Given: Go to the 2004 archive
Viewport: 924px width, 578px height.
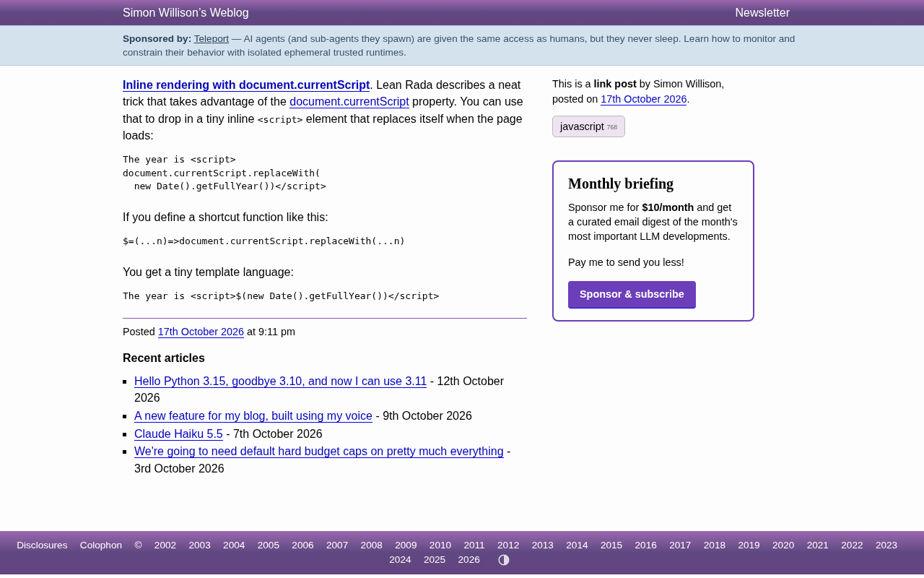Looking at the screenshot, I should tap(234, 545).
